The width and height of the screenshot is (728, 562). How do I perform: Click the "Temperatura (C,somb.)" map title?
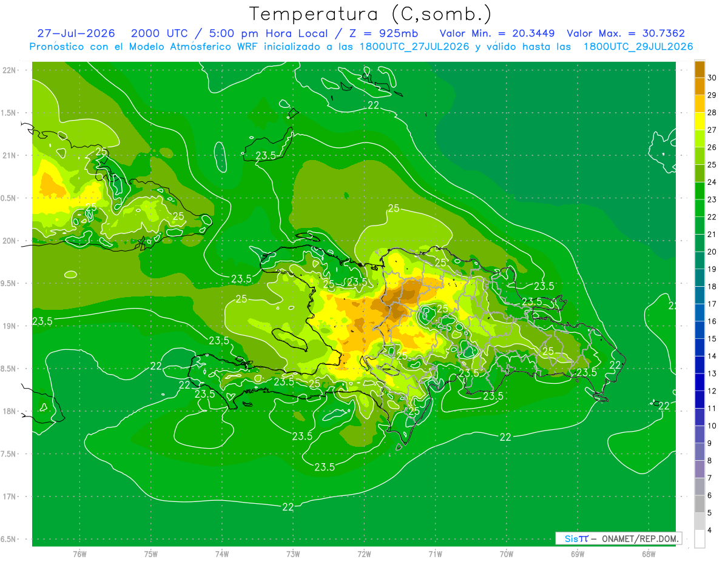371,15
